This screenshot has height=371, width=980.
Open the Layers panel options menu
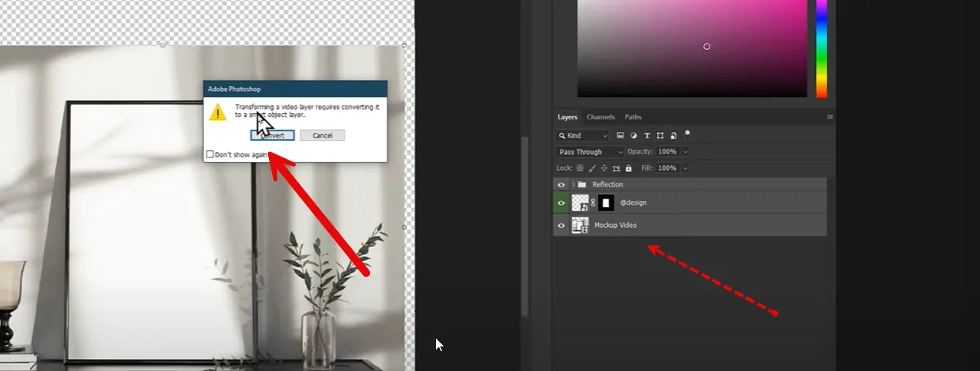[x=830, y=117]
